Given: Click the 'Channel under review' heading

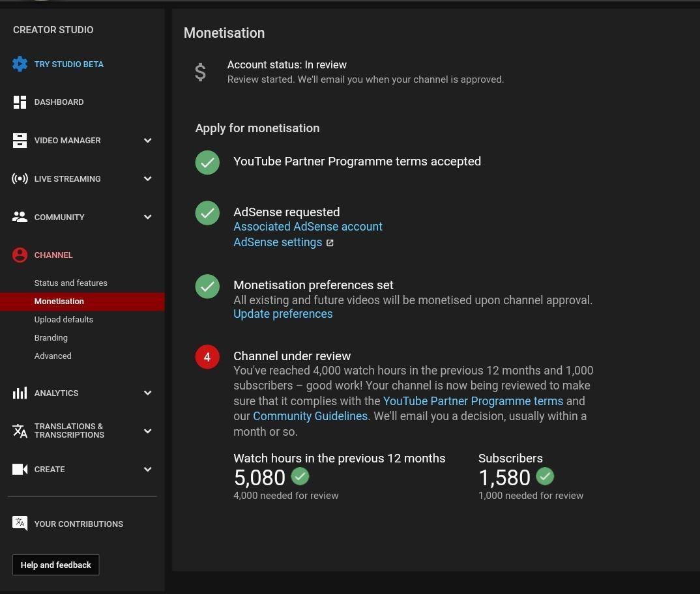Looking at the screenshot, I should tap(292, 356).
